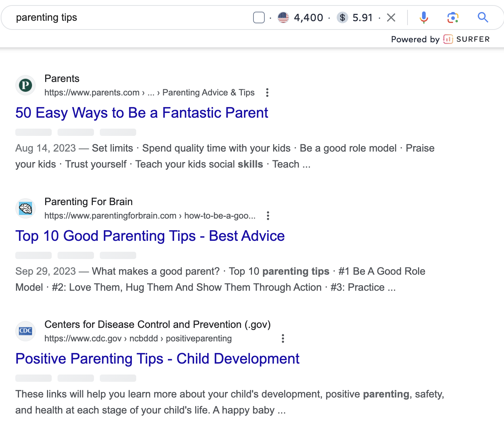Click the Parents site favicon
The image size is (504, 435).
(x=25, y=85)
